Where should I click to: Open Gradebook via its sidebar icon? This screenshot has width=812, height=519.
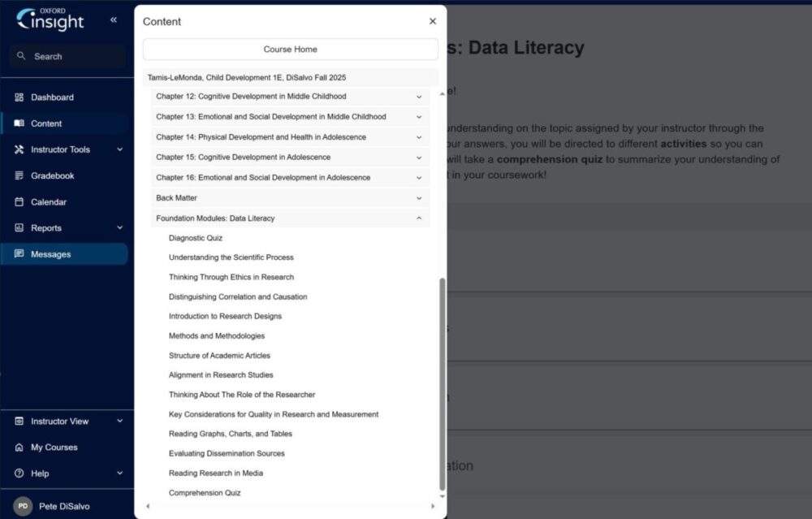[x=19, y=175]
